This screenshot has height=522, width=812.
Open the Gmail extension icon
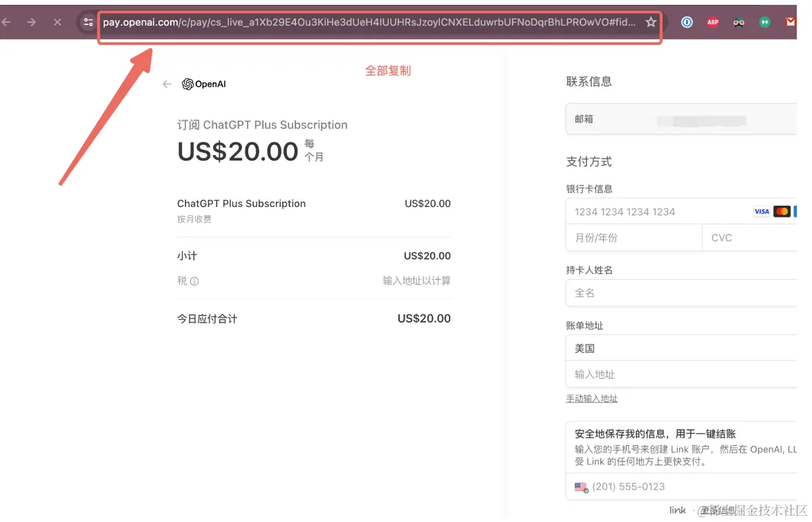tap(791, 21)
